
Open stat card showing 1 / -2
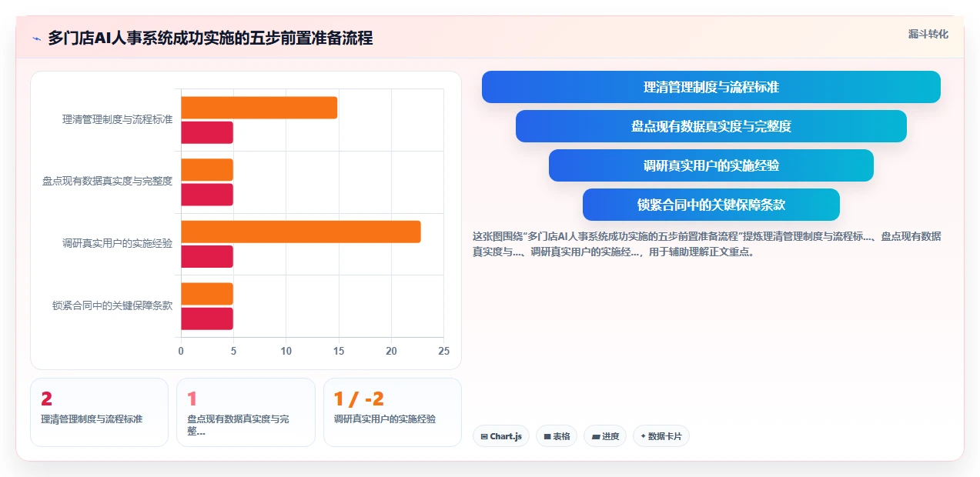coord(393,412)
